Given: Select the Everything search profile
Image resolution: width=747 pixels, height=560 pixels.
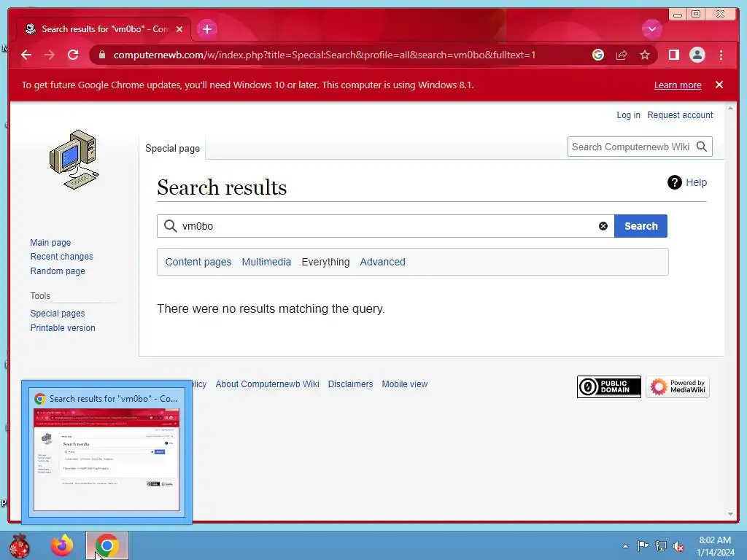Looking at the screenshot, I should 325,262.
